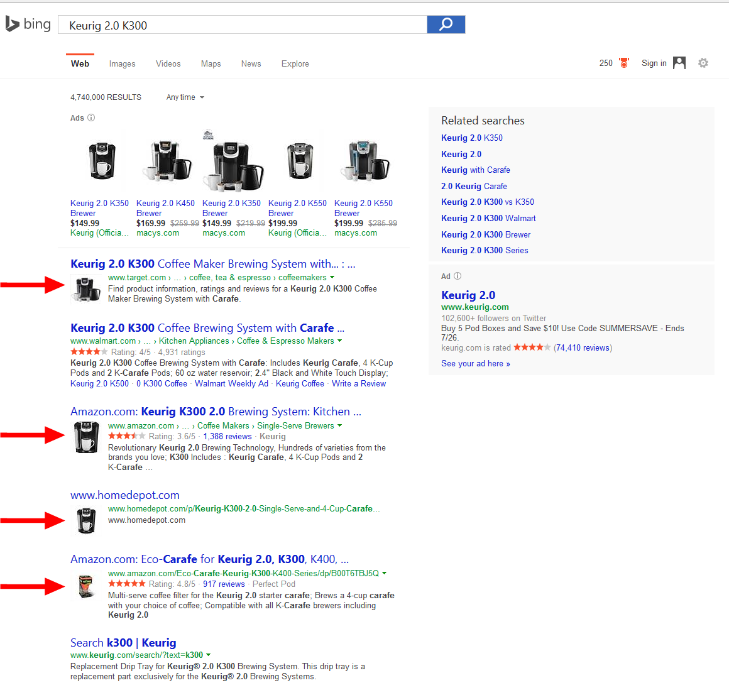Screen dimensions: 729x700
Task: Open the settings gear icon
Action: pyautogui.click(x=703, y=63)
